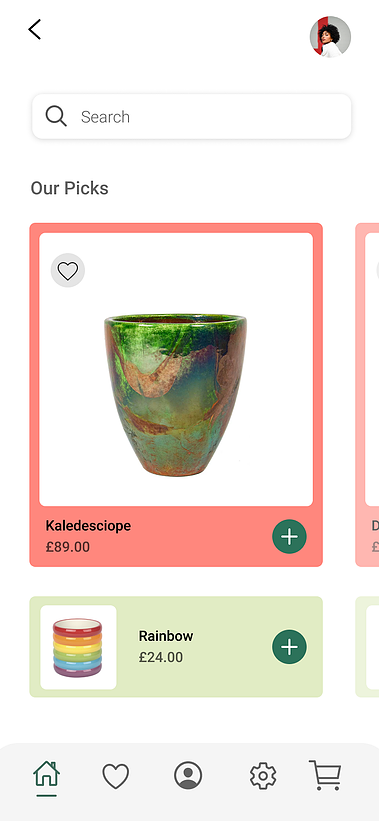Open the user profile avatar
The image size is (379, 821).
[x=330, y=37]
